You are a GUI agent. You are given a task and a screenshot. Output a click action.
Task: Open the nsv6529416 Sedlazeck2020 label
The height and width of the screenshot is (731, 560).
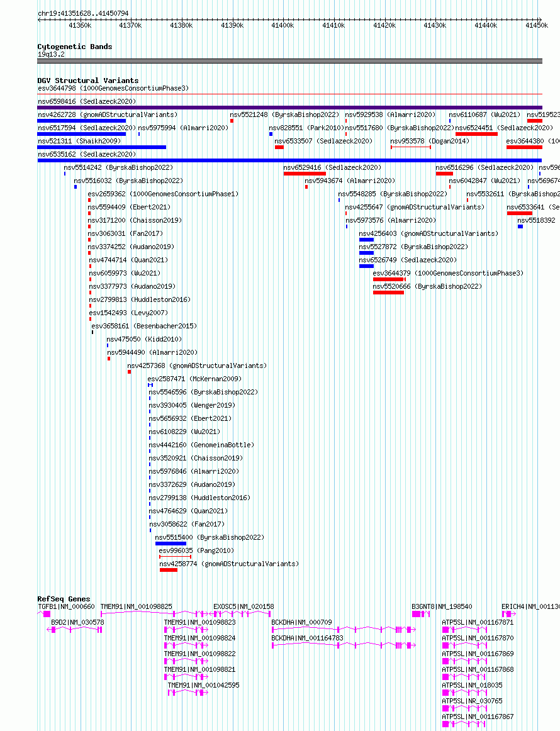[x=332, y=167]
